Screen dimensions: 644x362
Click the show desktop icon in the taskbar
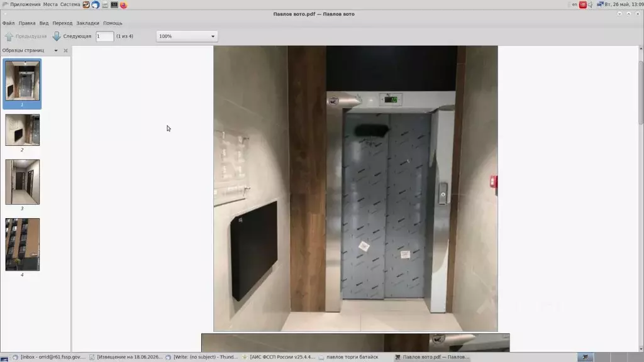point(4,358)
